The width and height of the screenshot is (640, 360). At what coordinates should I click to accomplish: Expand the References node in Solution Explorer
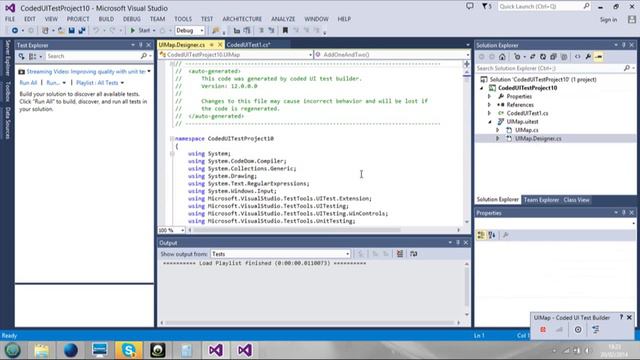pos(489,105)
